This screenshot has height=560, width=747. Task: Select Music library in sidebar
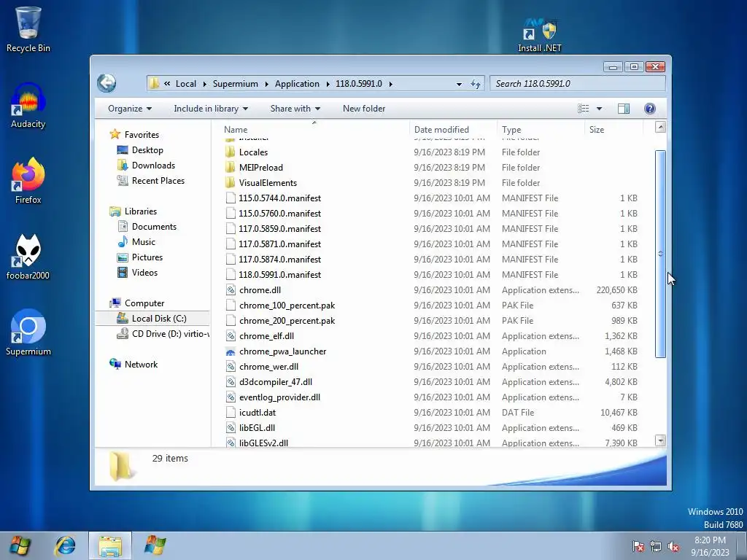tap(136, 242)
